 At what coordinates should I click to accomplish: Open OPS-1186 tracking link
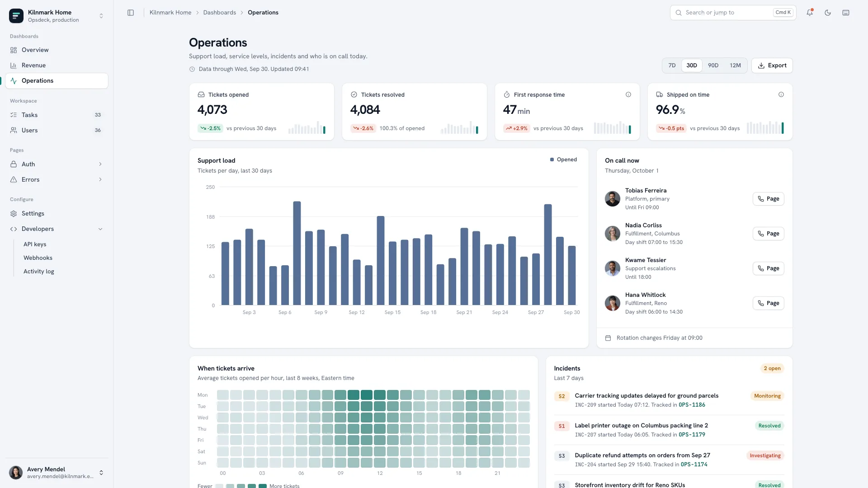click(x=692, y=405)
